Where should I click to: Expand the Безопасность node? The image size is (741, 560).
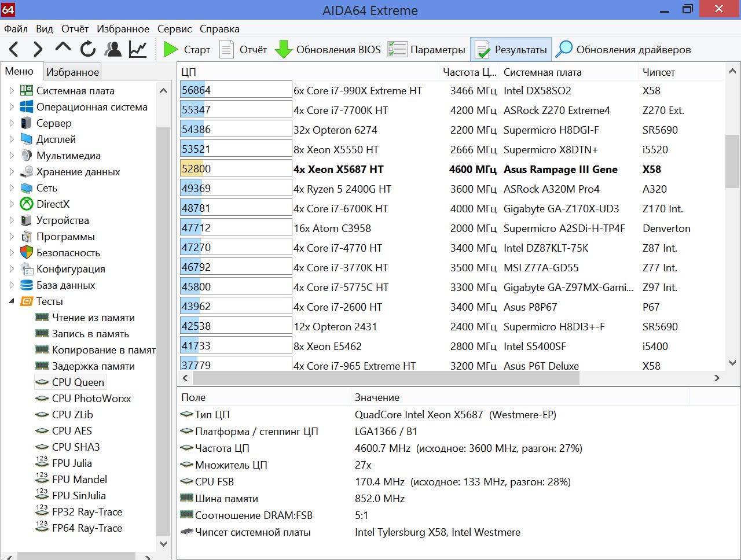point(12,253)
